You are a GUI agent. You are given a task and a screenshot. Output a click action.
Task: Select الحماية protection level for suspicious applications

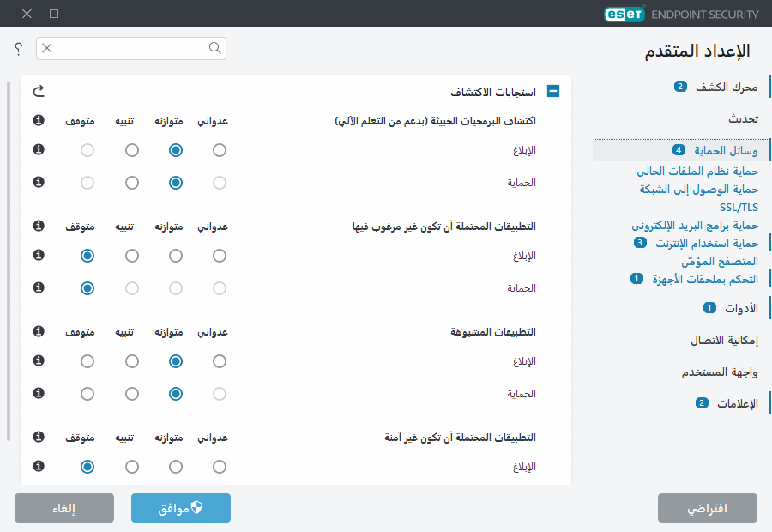(x=175, y=393)
